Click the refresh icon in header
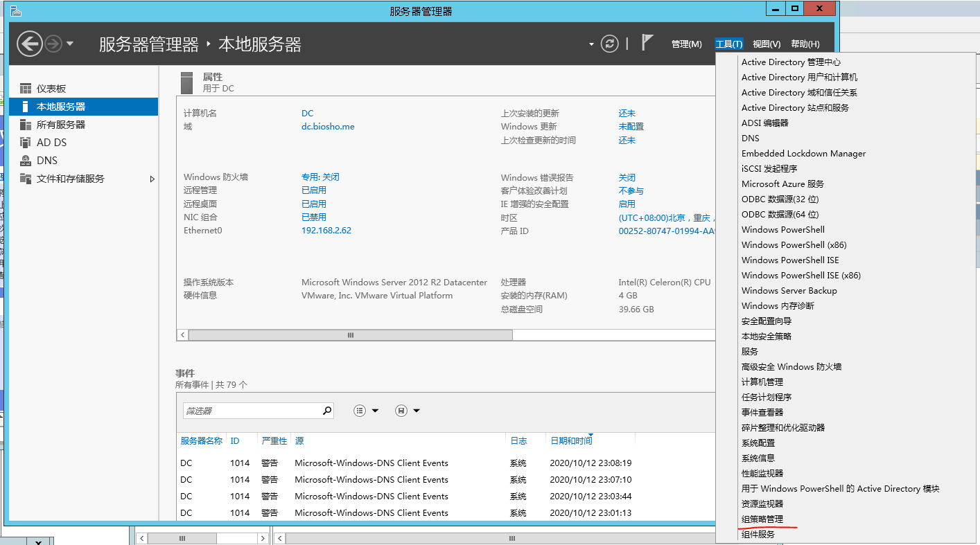The width and height of the screenshot is (980, 545). pos(609,44)
